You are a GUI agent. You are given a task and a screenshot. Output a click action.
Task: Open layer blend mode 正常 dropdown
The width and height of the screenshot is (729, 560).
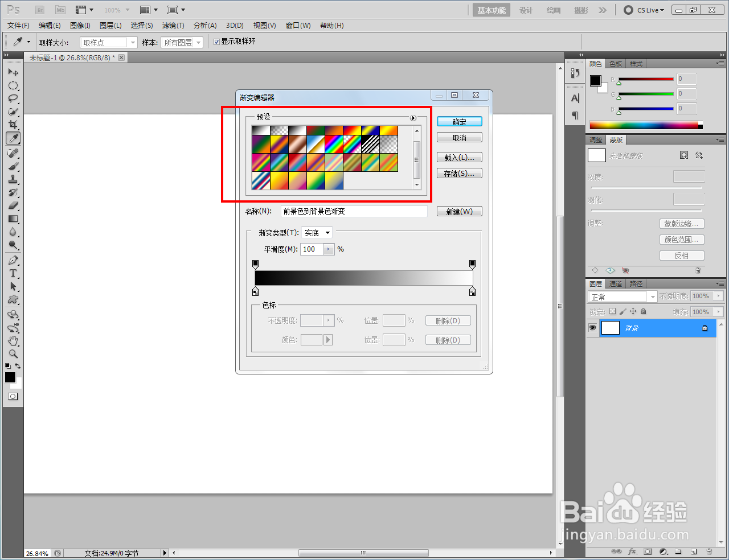pos(622,297)
